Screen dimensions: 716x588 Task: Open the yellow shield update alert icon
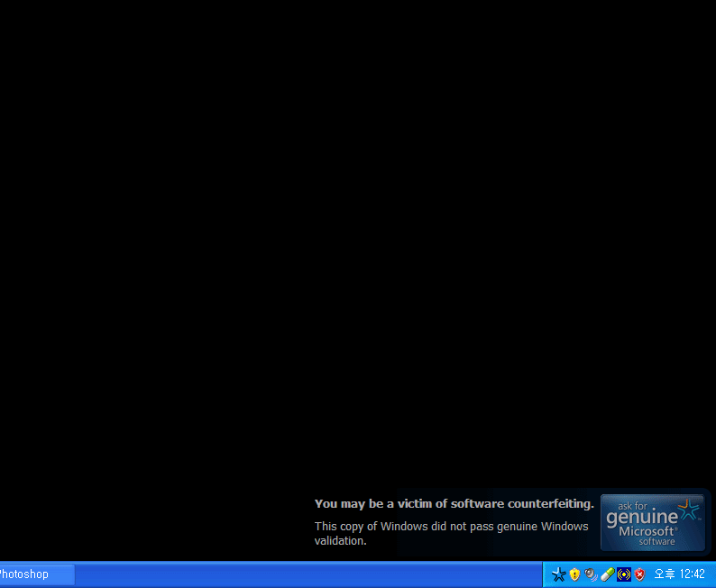(575, 574)
